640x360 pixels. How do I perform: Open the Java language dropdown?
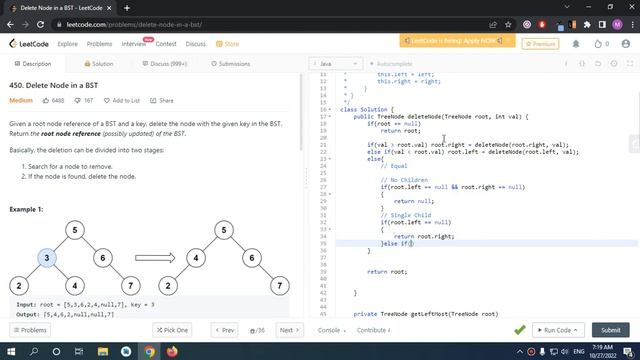pos(336,64)
